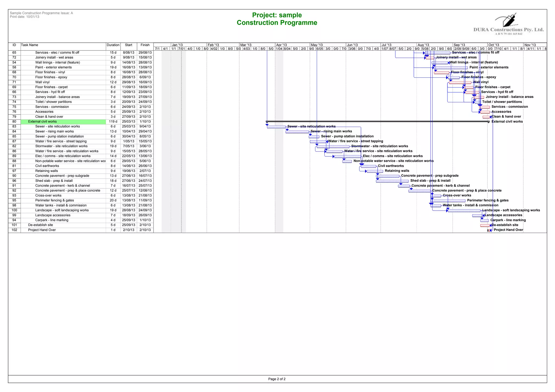Click the red De-establish site Gantt bar

click(x=485, y=226)
